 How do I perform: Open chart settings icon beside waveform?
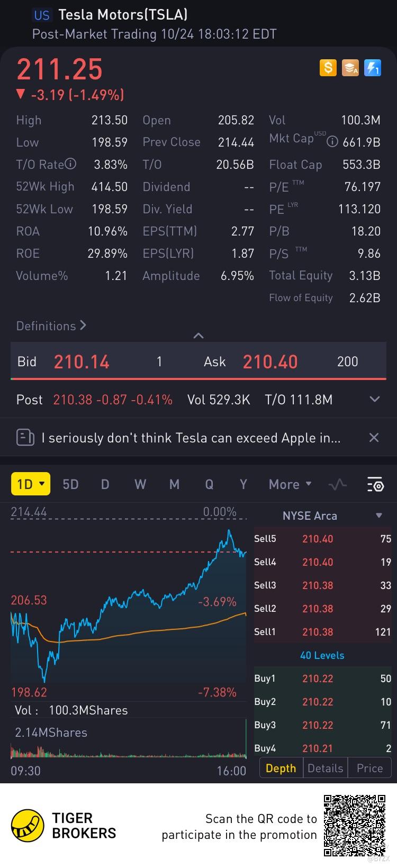[375, 484]
